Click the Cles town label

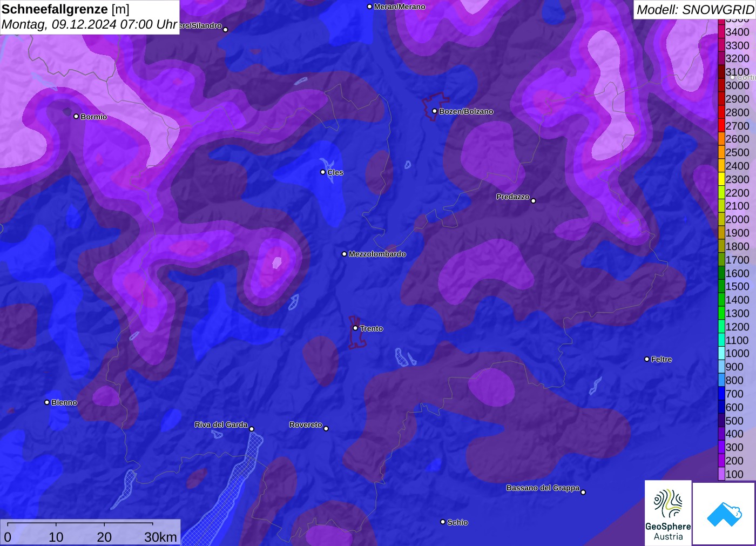click(x=335, y=172)
